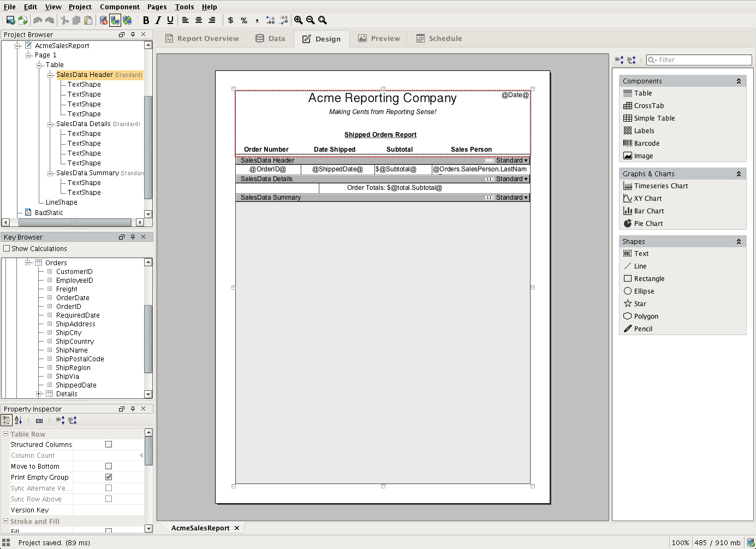Open the Data view
756x549 pixels.
pyautogui.click(x=270, y=38)
